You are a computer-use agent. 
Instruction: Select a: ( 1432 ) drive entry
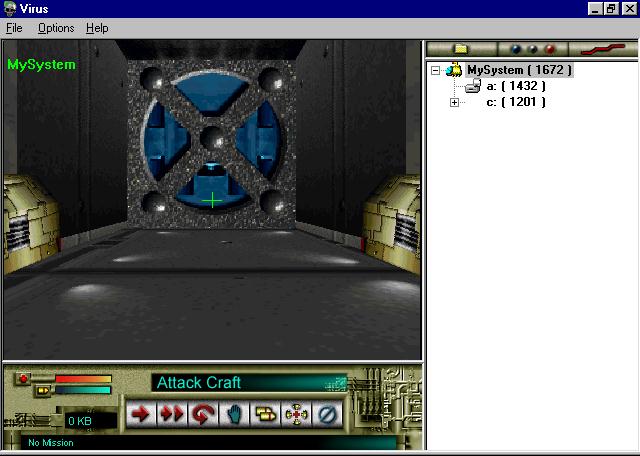(516, 86)
